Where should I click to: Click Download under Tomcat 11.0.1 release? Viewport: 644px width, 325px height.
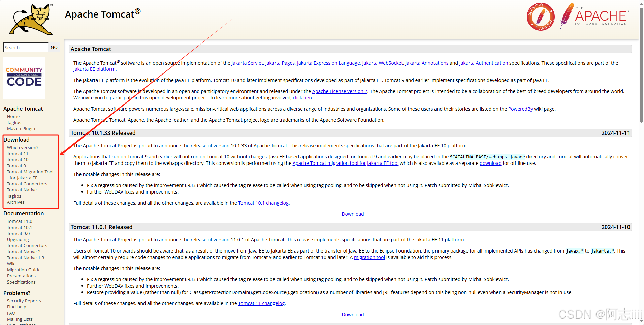tap(353, 315)
